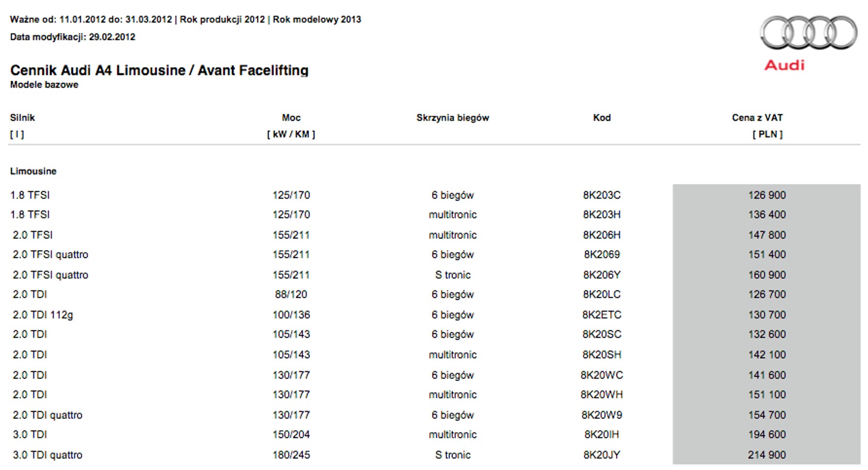Select code 8K20JY
The height and width of the screenshot is (470, 868).
click(602, 455)
